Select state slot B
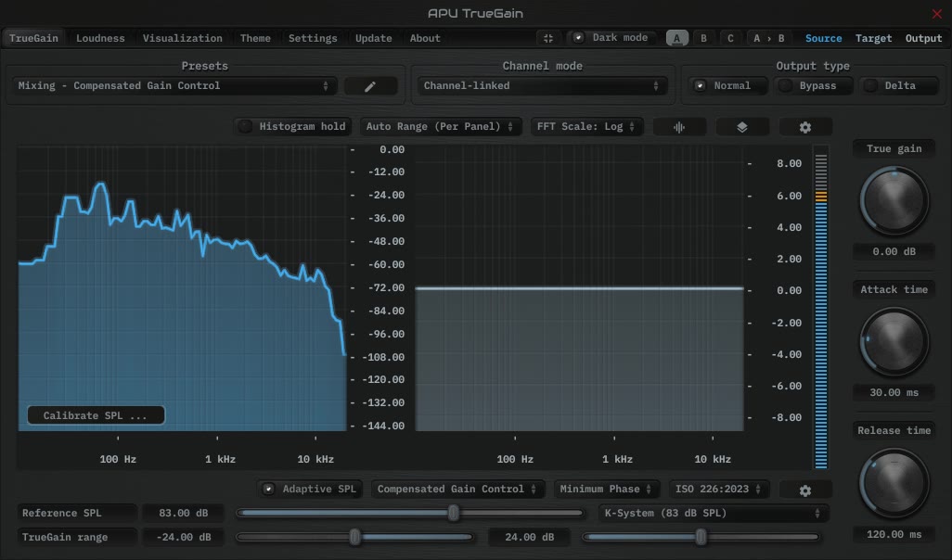Viewport: 952px width, 560px height. pos(703,38)
